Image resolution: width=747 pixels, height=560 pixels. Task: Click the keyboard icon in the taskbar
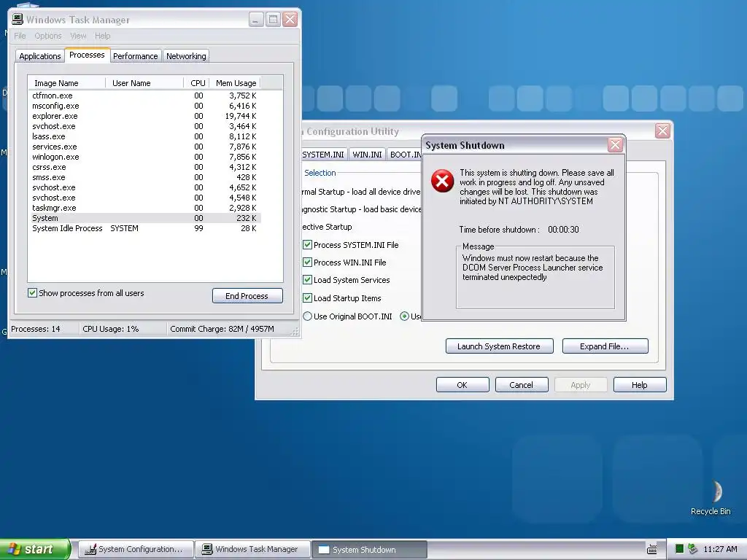click(x=651, y=549)
